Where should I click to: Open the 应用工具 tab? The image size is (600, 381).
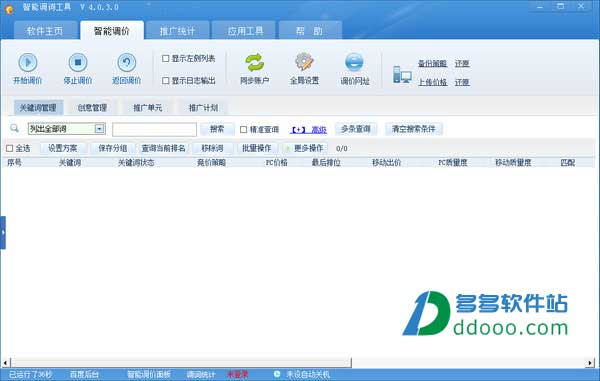245,31
